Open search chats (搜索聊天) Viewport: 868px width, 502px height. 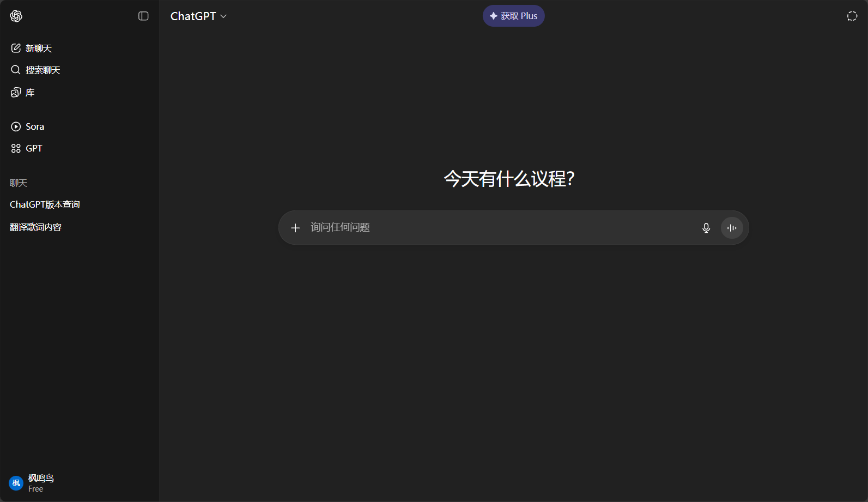click(x=80, y=70)
